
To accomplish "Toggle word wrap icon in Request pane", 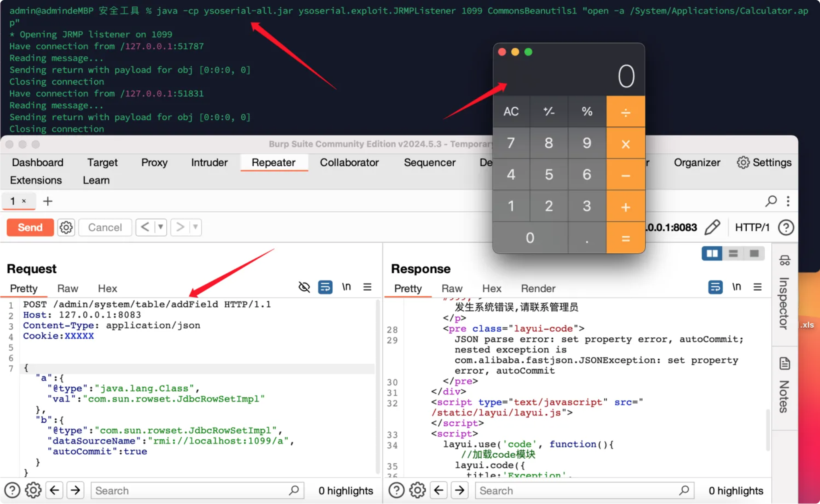I will 325,287.
